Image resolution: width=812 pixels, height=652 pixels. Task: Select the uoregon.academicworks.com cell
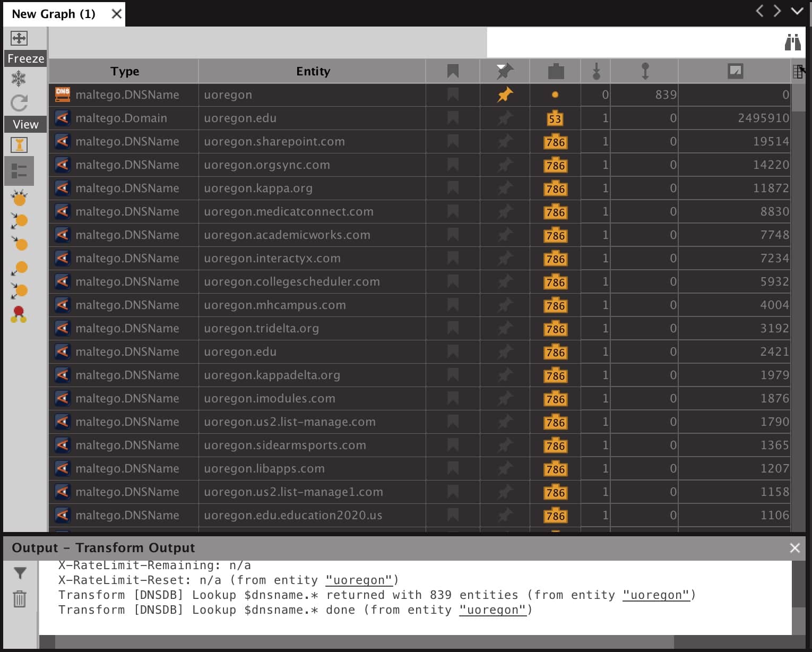[312, 235]
